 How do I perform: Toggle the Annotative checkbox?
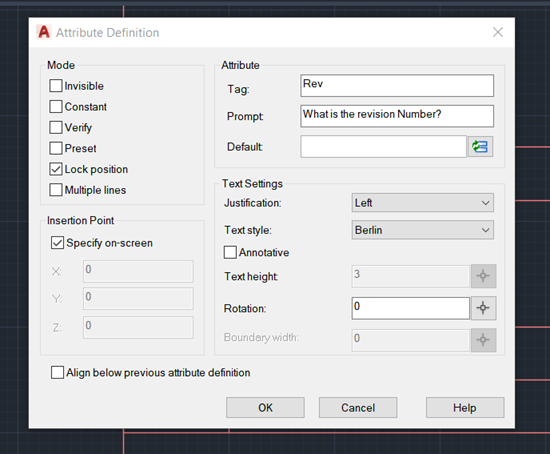click(x=230, y=252)
